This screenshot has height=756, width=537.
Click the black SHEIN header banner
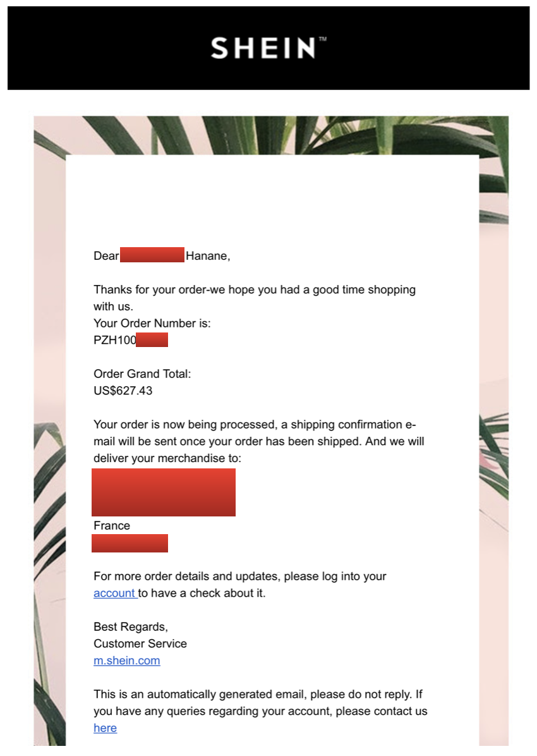pos(268,48)
